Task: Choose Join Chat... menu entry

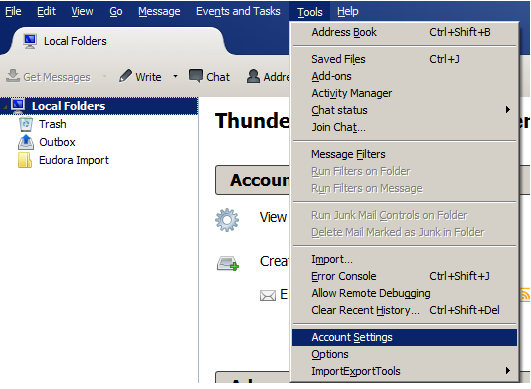Action: [404, 127]
